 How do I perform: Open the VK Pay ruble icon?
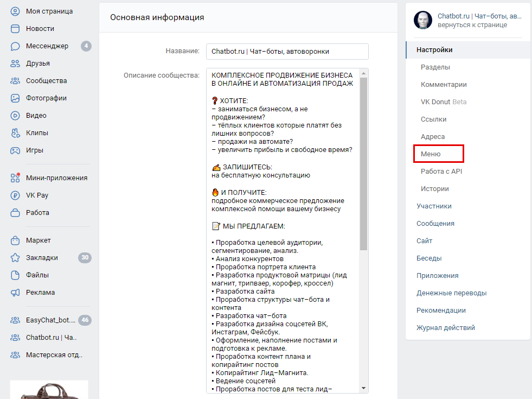15,195
